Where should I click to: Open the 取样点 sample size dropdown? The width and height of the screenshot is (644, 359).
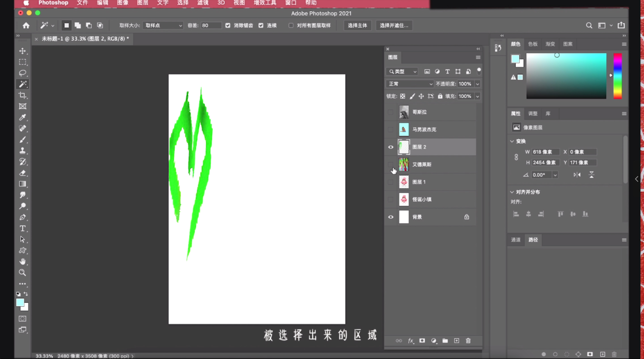coord(163,25)
